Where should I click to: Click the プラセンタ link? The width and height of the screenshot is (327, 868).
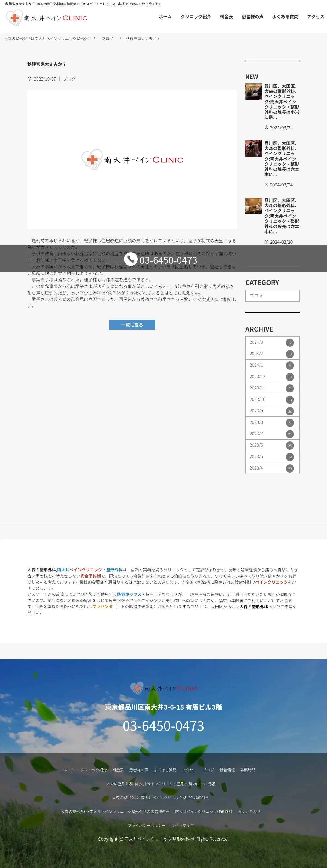[x=102, y=606]
